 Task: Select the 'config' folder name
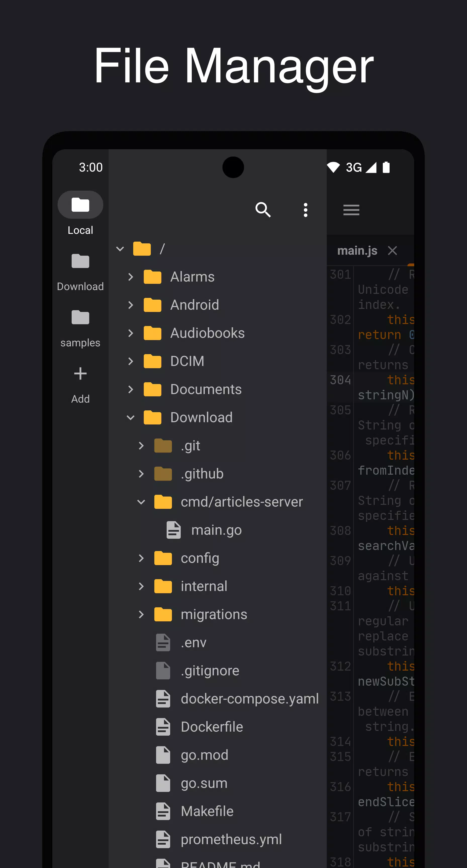pyautogui.click(x=200, y=558)
